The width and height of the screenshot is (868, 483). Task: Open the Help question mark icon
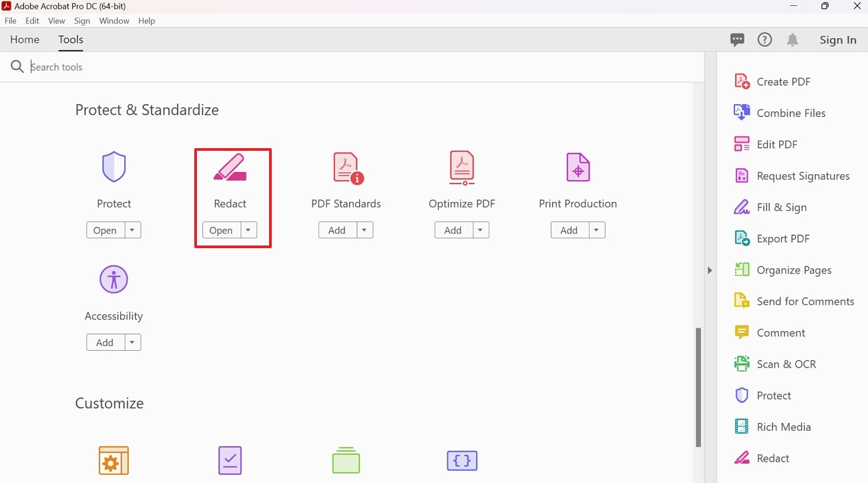[765, 40]
